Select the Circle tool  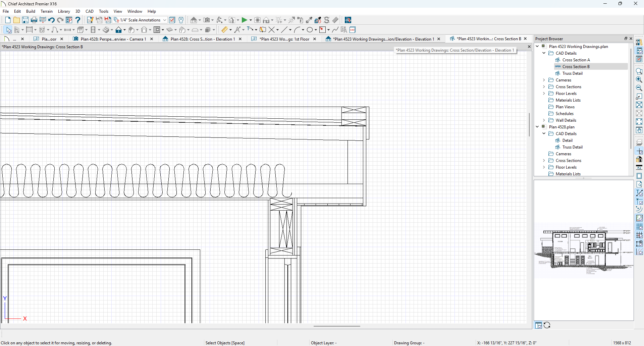point(310,30)
